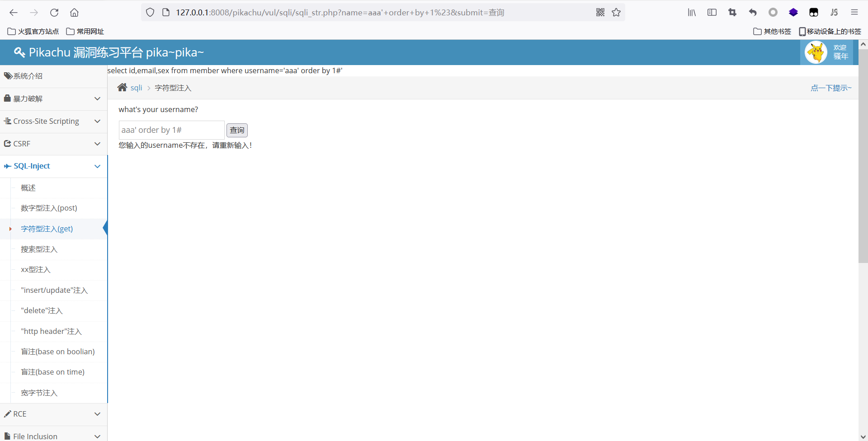Open 火狐官方站点 bookmark folder
Screen dimensions: 868x441
point(33,31)
